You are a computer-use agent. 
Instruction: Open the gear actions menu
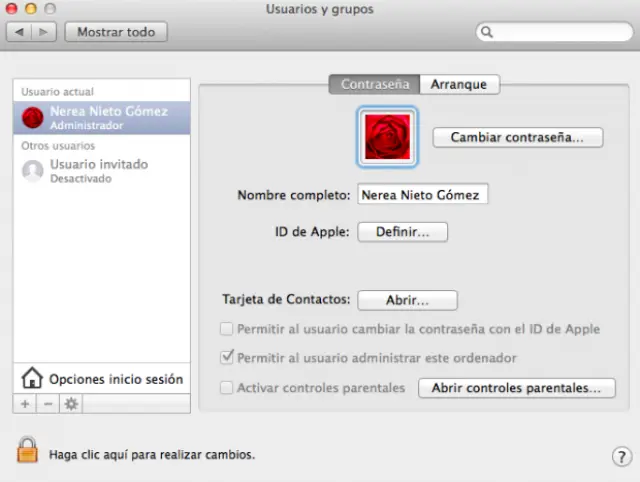point(70,403)
